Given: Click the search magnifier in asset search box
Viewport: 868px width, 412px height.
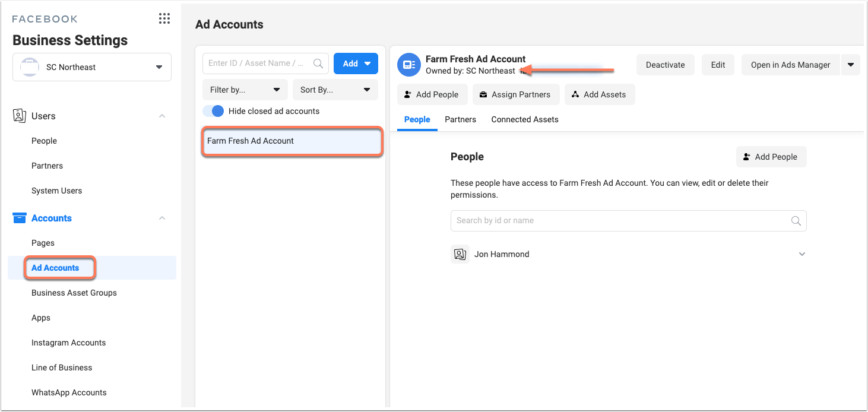Looking at the screenshot, I should tap(318, 64).
